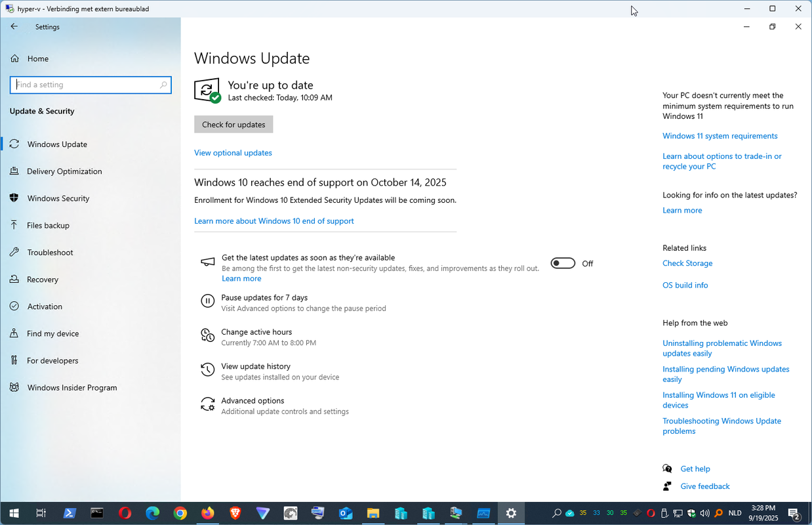Image resolution: width=812 pixels, height=525 pixels.
Task: Open Windows Security page
Action: tap(58, 198)
